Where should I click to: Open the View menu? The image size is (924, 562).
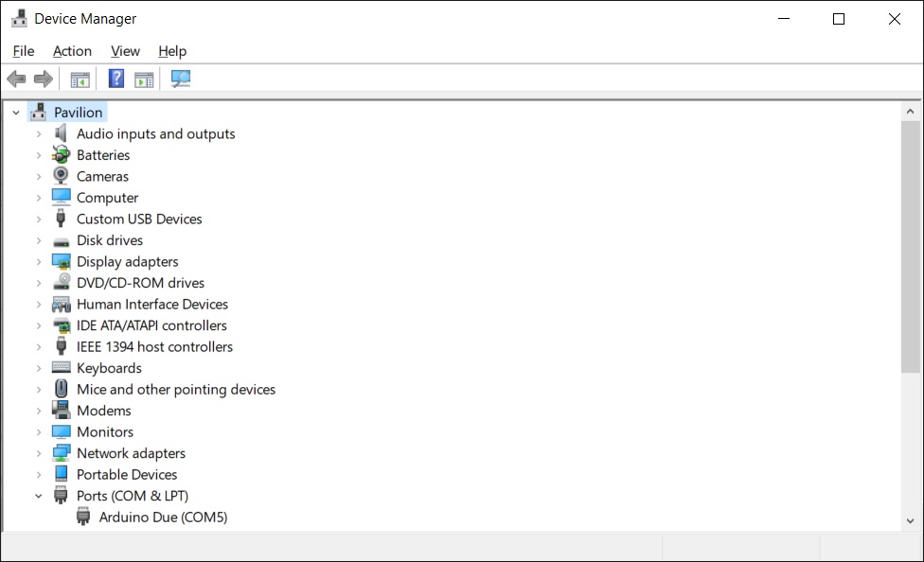pos(125,51)
